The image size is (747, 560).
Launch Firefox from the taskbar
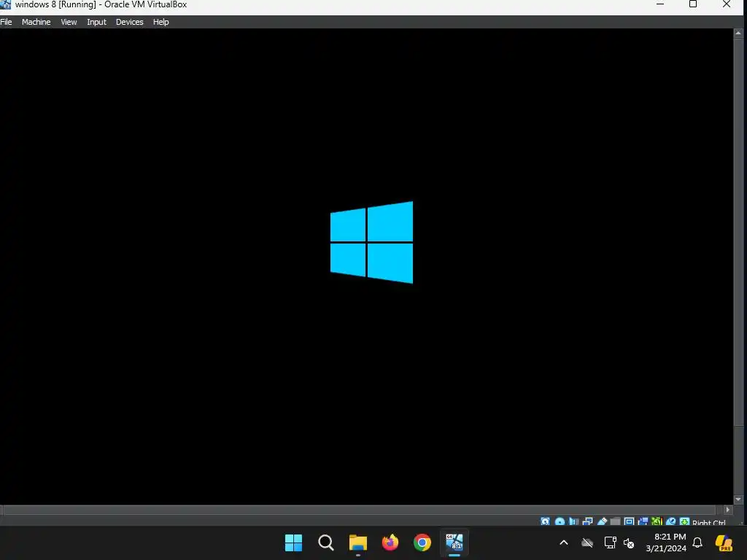tap(390, 542)
